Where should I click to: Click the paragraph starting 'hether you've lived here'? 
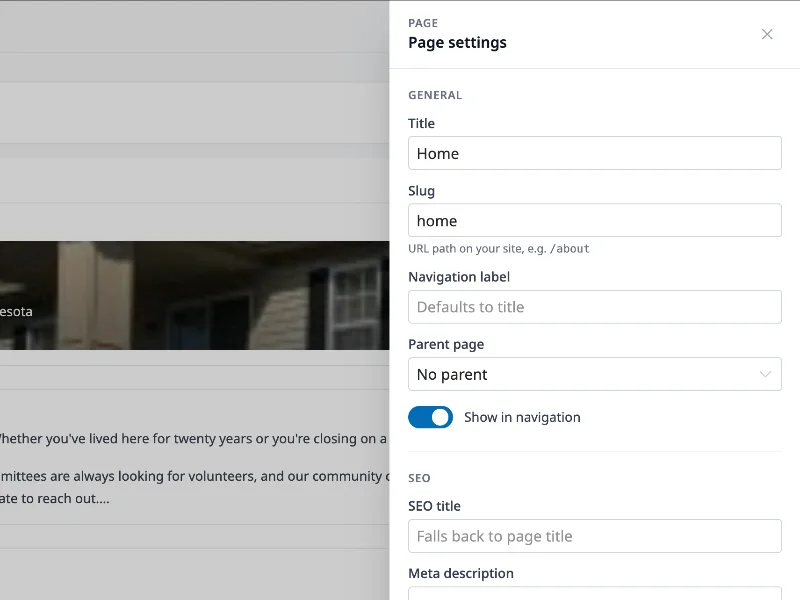click(x=193, y=439)
